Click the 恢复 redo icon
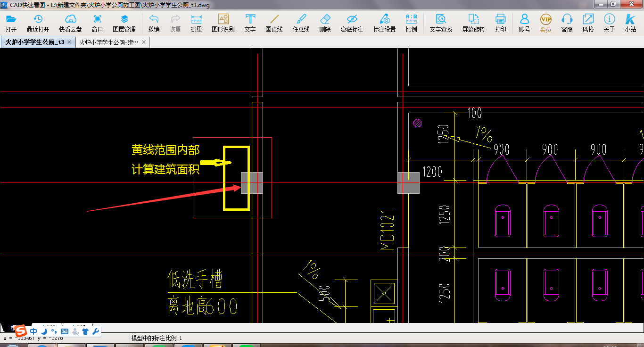This screenshot has height=347, width=644. click(x=175, y=23)
